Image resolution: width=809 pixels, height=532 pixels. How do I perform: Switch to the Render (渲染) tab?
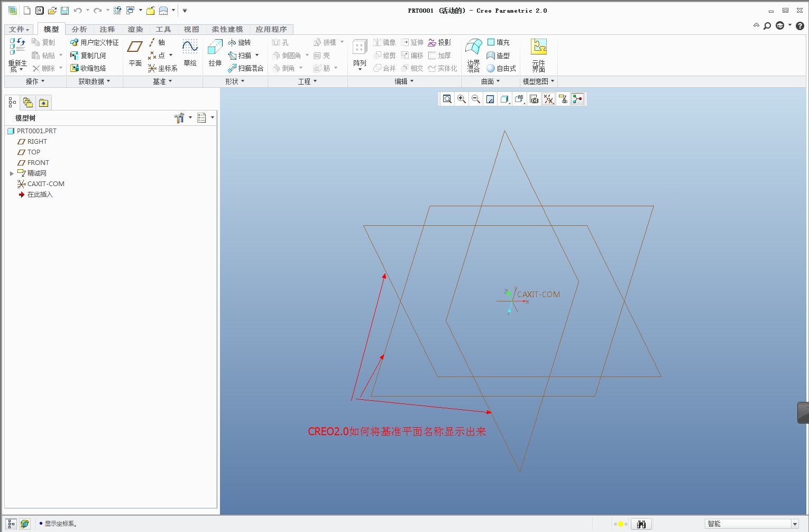coord(135,29)
